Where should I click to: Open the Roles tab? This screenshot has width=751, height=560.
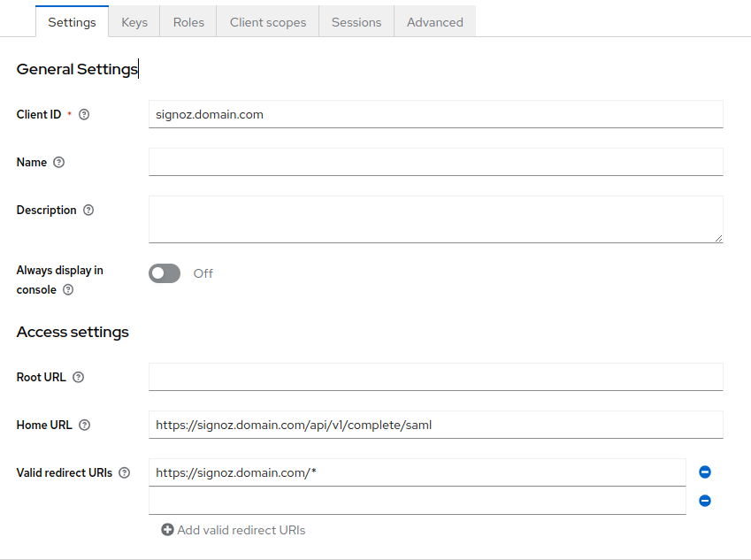click(188, 22)
